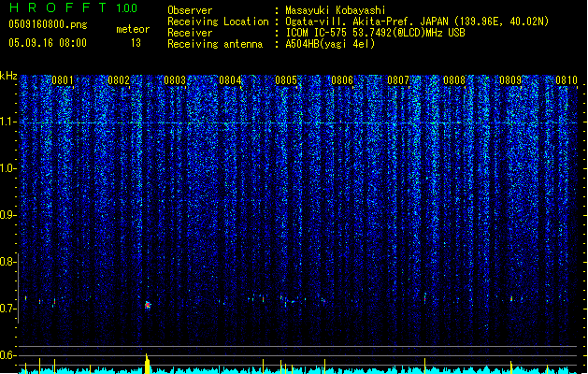Click the kHz axis unit label
This screenshot has height=374, width=588.
(x=8, y=76)
